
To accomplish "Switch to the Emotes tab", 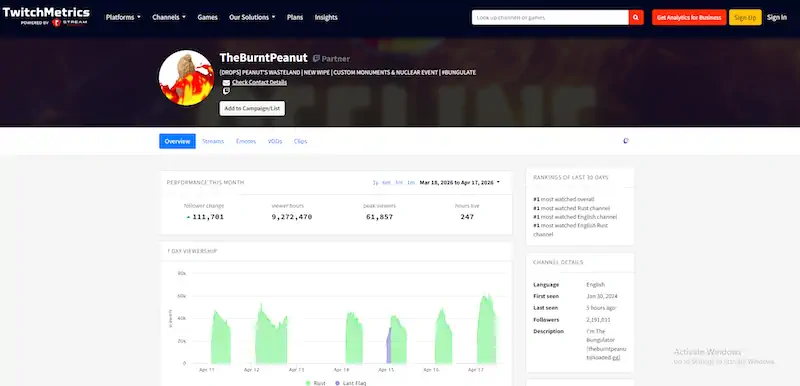I will click(246, 141).
